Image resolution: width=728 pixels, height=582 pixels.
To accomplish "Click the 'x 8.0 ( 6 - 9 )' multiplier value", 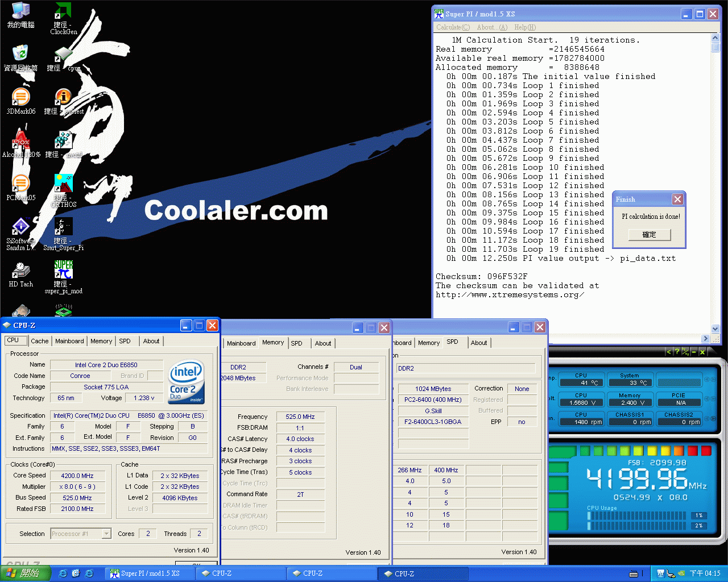I will (77, 487).
